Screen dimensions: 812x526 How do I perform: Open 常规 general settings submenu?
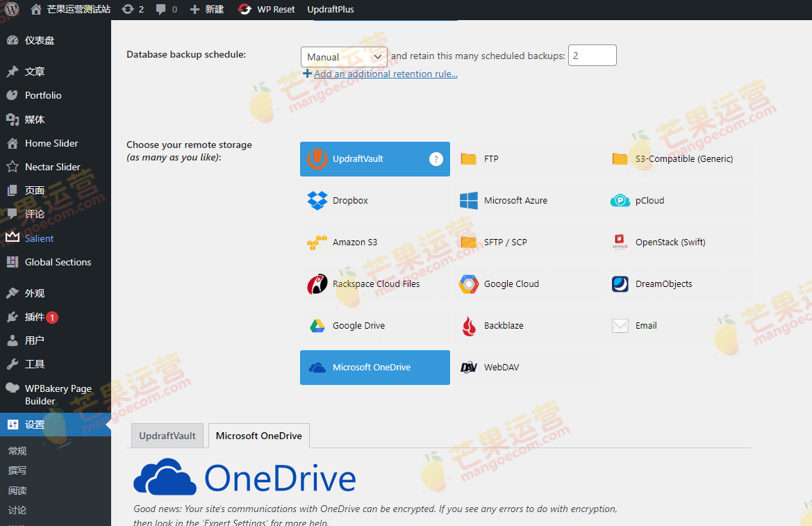[x=17, y=451]
